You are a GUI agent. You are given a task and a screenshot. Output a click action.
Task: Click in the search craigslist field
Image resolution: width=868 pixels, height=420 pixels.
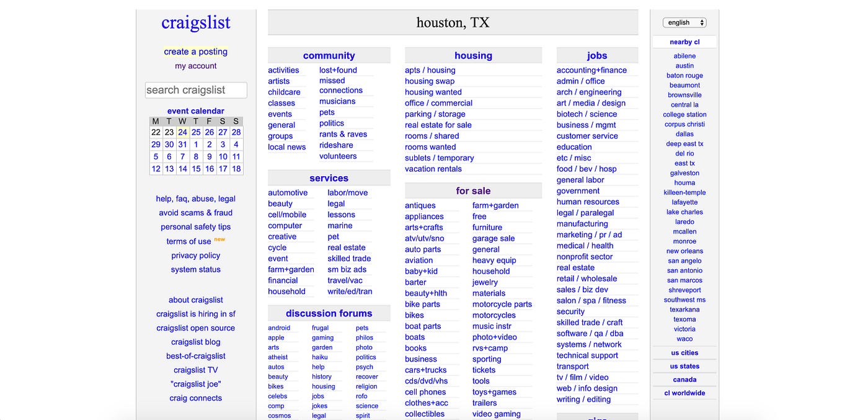[x=196, y=90]
